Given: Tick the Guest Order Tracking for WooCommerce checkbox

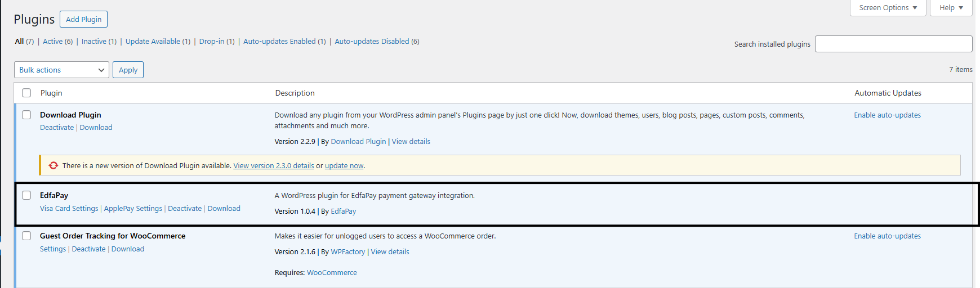Looking at the screenshot, I should pyautogui.click(x=26, y=236).
